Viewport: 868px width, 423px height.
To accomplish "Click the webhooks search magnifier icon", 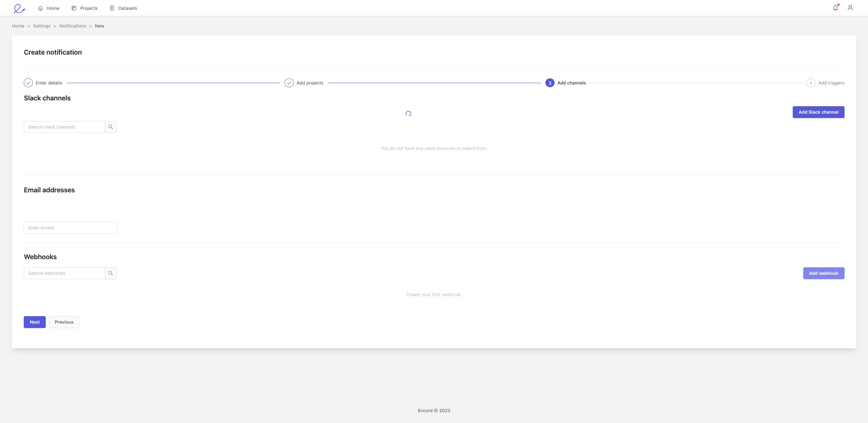I will [111, 273].
